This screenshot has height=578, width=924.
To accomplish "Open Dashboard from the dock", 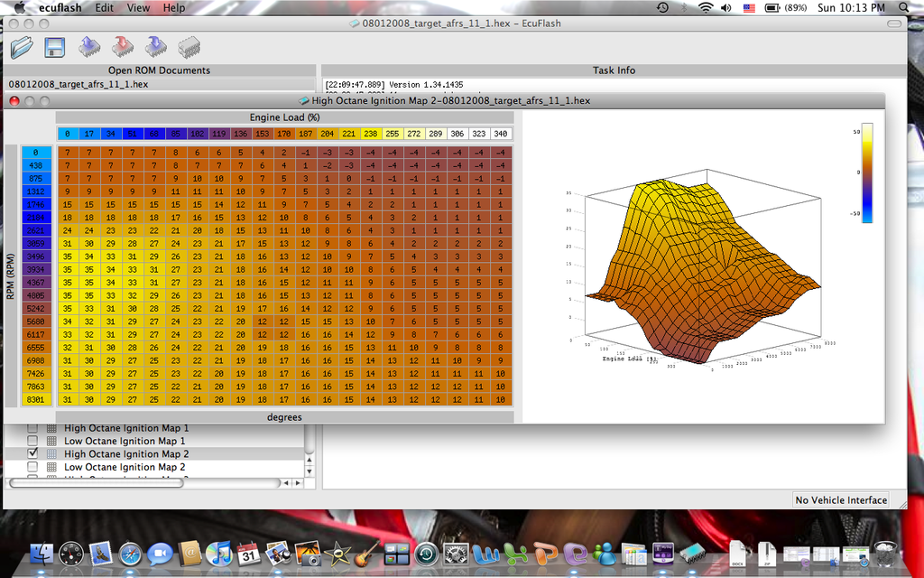I will pos(71,554).
